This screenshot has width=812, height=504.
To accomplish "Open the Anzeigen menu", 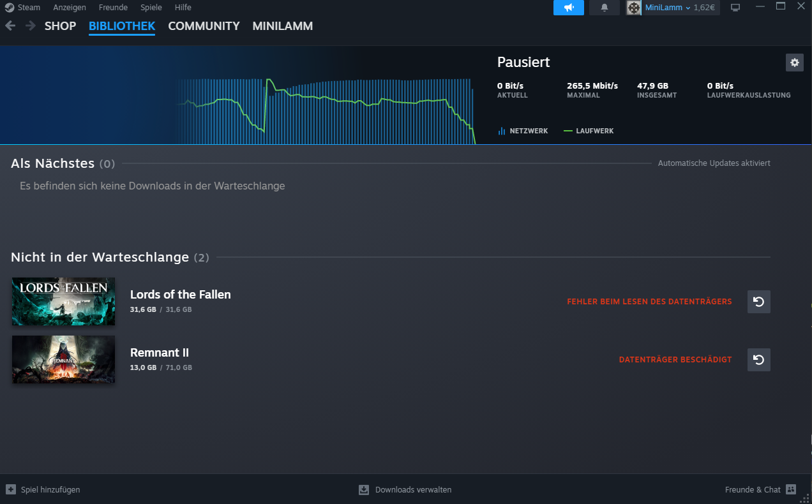I will coord(70,8).
